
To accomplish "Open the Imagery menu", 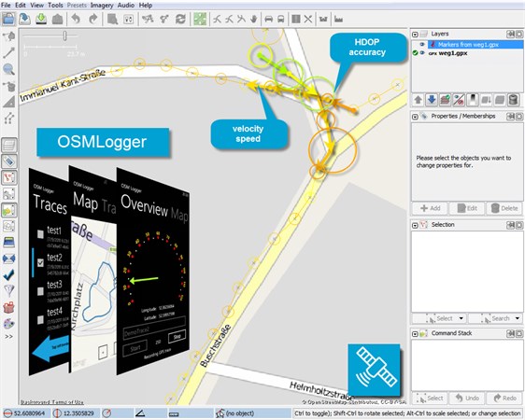I will 102,5.
